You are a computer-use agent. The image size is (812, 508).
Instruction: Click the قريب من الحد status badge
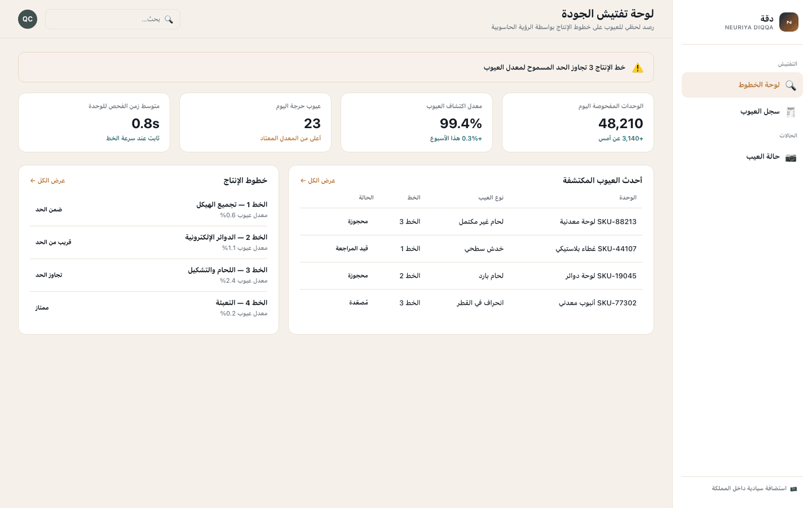tap(54, 243)
